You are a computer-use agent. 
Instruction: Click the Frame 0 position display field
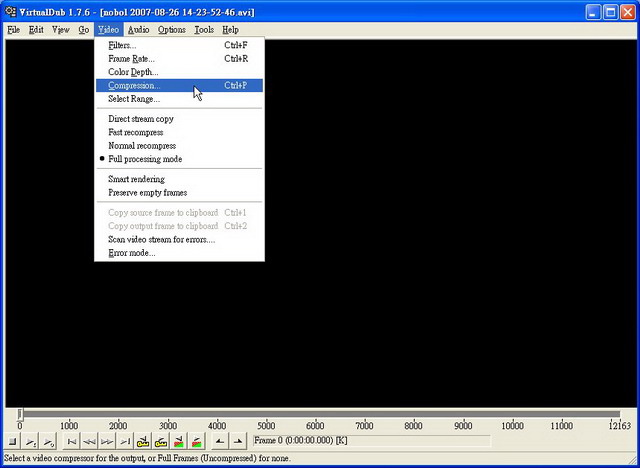pos(371,441)
